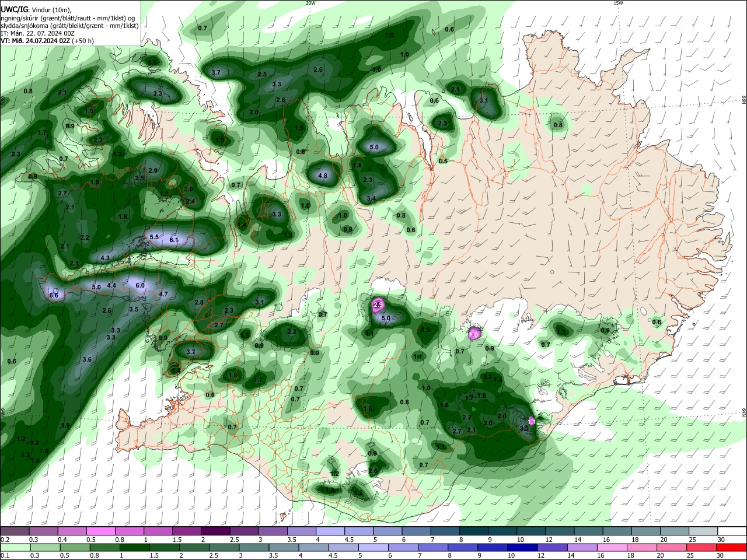747x560 pixels.
Task: Click the 6.6 precipitation value off the west coast
Action: 54,296
